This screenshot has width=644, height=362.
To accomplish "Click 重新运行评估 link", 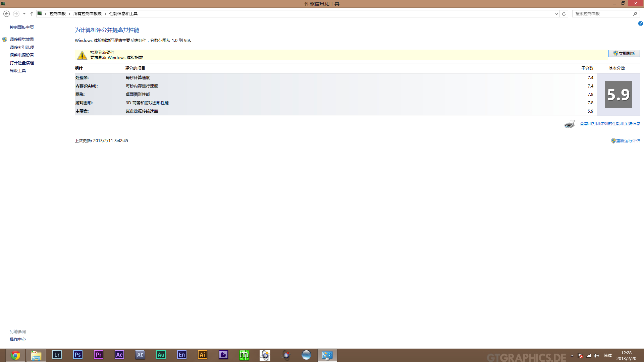I will [628, 141].
